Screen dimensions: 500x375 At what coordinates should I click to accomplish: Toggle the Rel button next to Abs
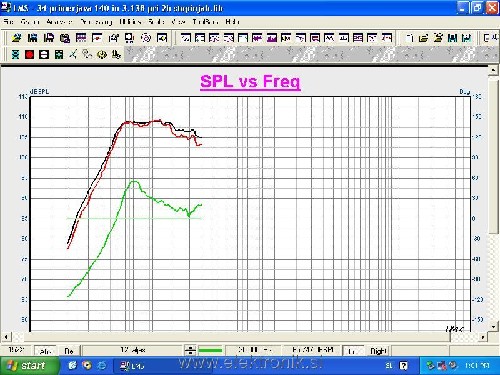(x=69, y=351)
